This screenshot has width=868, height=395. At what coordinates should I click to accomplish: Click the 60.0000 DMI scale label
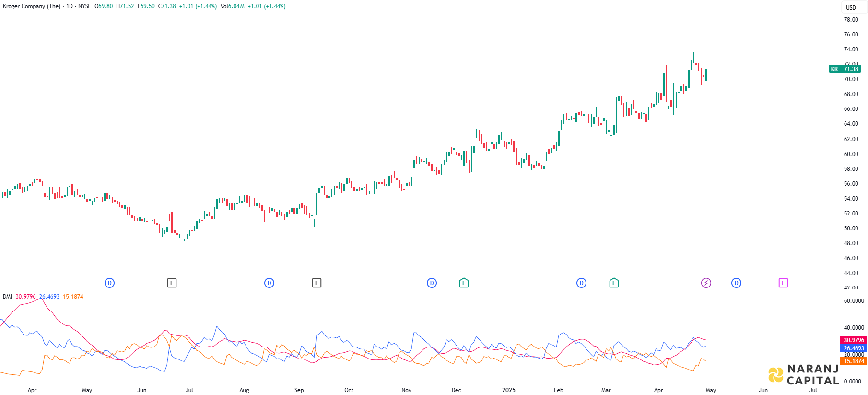coord(854,301)
